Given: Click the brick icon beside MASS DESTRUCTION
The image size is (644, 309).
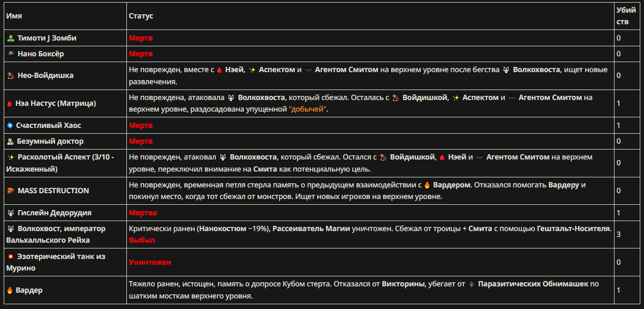Looking at the screenshot, I should [11, 191].
